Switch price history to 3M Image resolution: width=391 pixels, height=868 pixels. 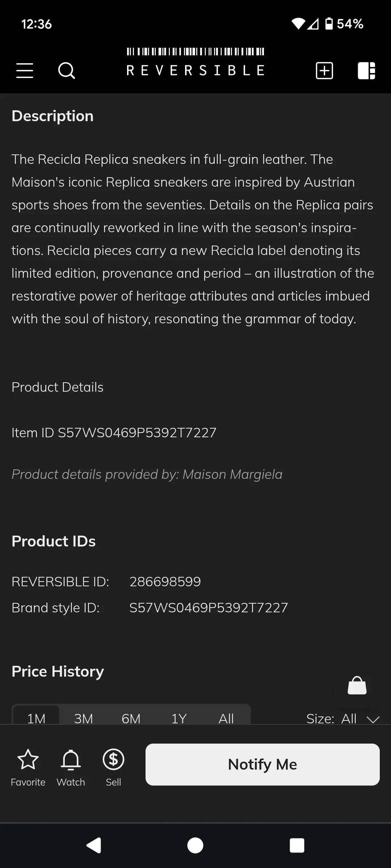click(x=83, y=717)
